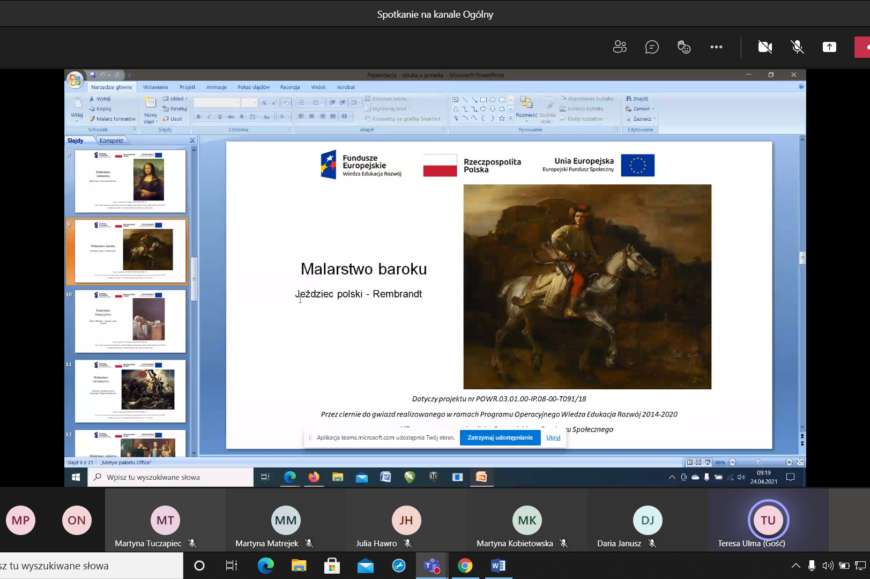
Task: Close the slide thumbnails pane
Action: click(x=193, y=141)
